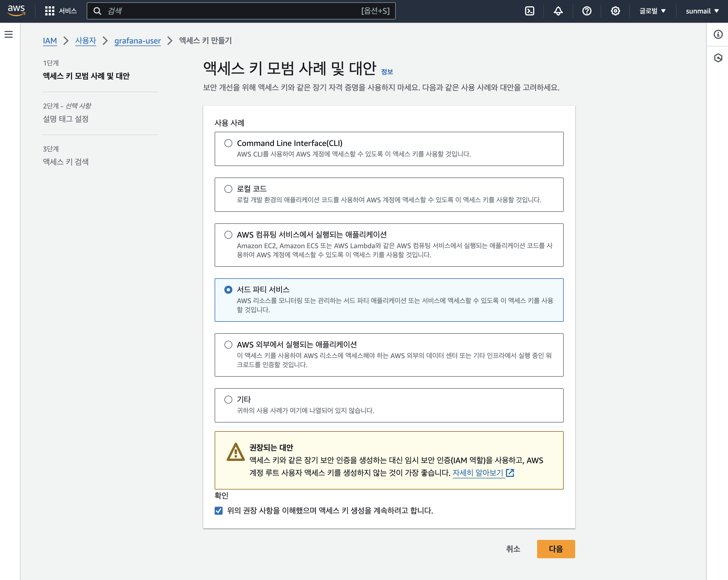The width and height of the screenshot is (728, 580).
Task: Open the services grid menu icon
Action: (x=50, y=11)
